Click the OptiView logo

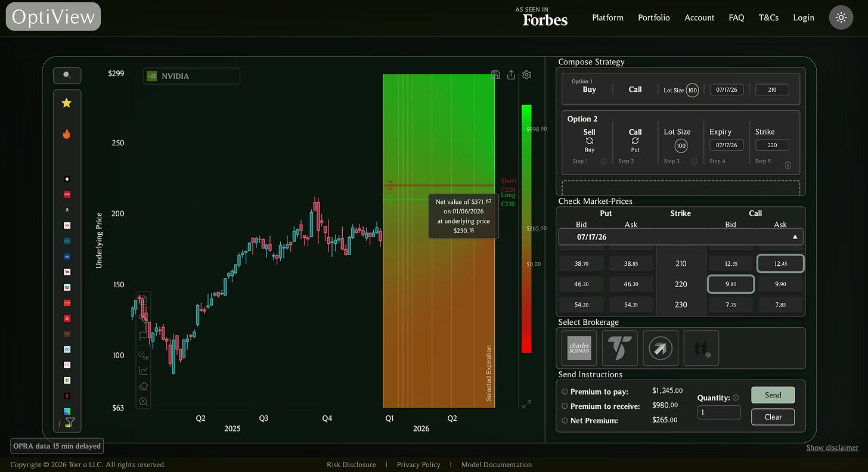[53, 17]
